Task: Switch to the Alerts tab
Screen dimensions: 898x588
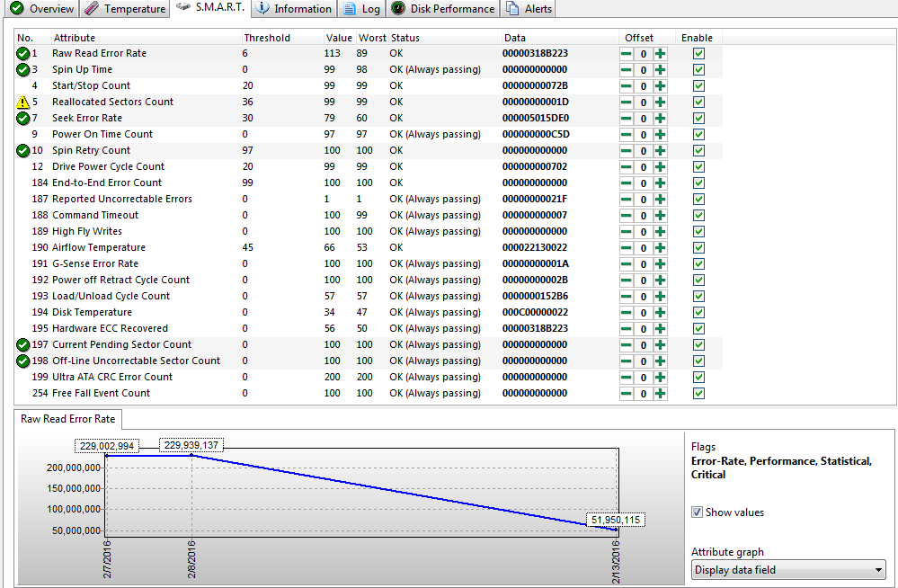Action: (529, 9)
